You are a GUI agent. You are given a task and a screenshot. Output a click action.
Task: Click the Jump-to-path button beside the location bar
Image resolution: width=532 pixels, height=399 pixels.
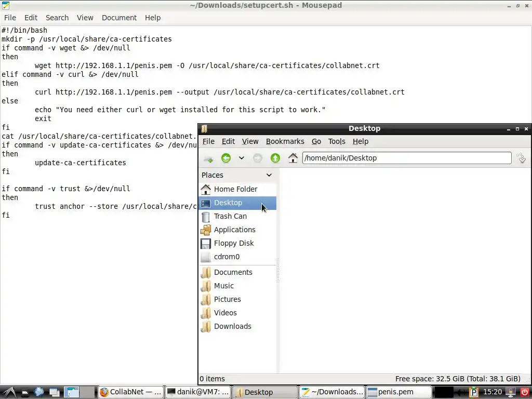pos(522,158)
